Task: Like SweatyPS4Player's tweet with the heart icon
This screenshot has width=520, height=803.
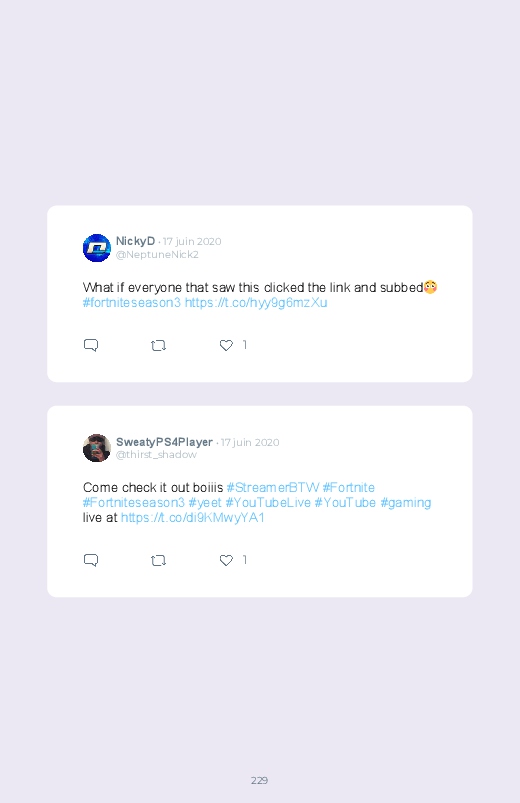Action: coord(226,560)
